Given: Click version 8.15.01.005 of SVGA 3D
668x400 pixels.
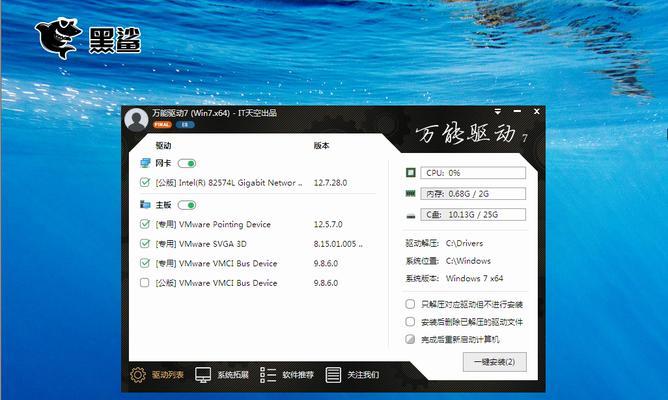Looking at the screenshot, I should (x=338, y=244).
